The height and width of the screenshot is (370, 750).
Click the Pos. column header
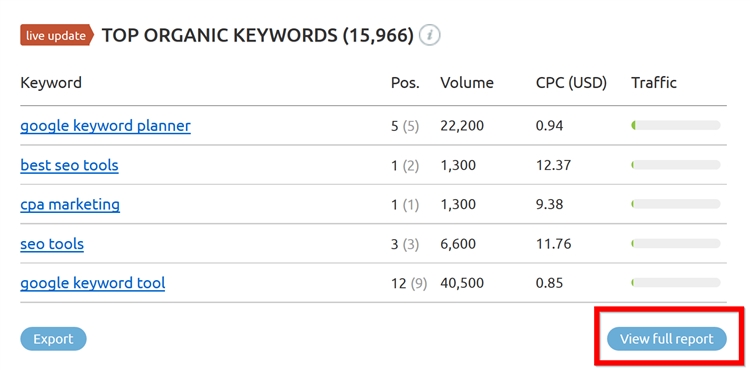(x=405, y=83)
